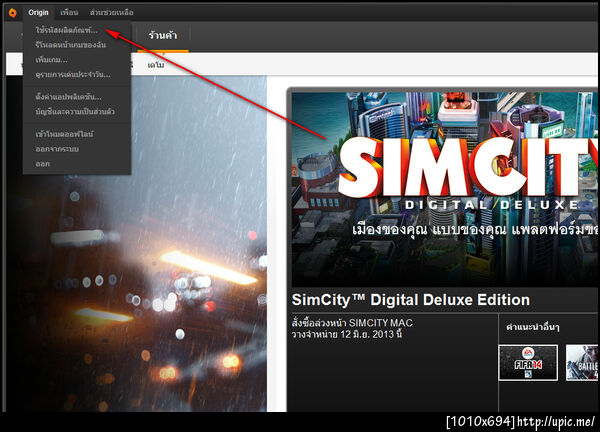600x432 pixels.
Task: Select ดูรายการเด่นประจำวัน... menu entry
Action: click(x=73, y=75)
